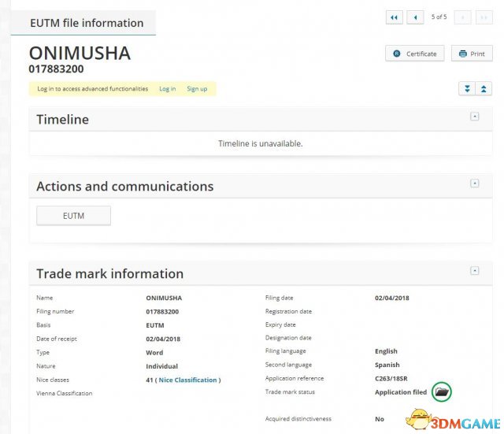
Task: Collapse all sections with double-up arrows
Action: 484,89
